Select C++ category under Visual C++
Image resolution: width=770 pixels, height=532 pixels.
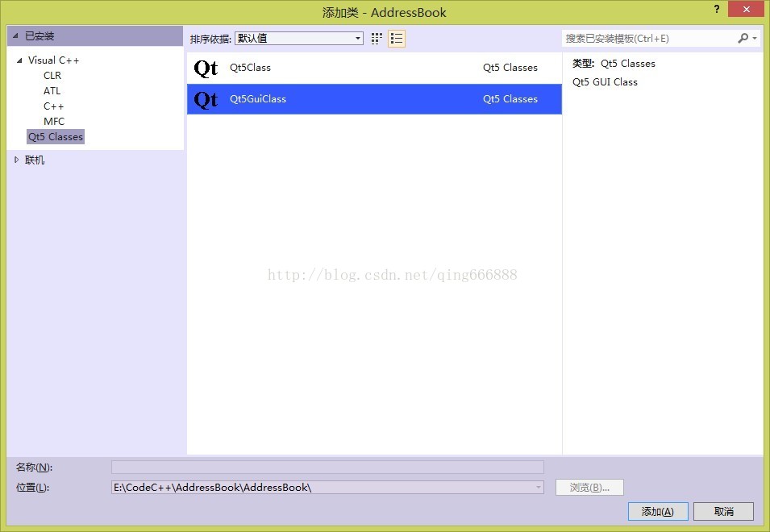(x=53, y=106)
